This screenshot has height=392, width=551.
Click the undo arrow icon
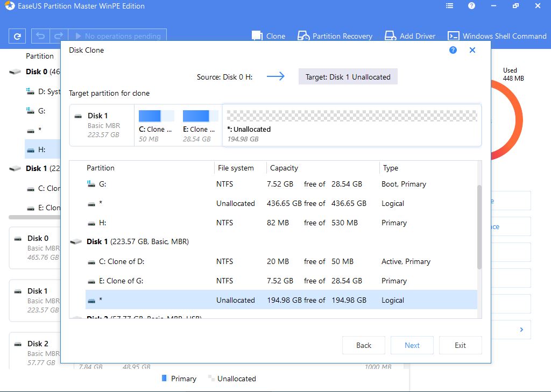(40, 36)
